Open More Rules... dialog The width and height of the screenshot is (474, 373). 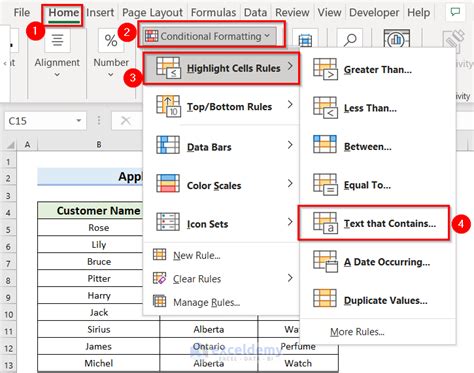(357, 332)
